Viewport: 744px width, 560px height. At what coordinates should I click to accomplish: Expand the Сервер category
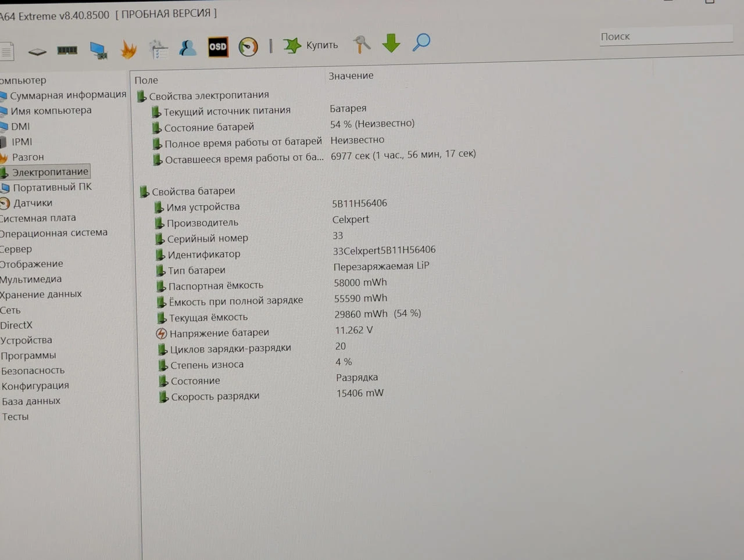click(x=16, y=249)
